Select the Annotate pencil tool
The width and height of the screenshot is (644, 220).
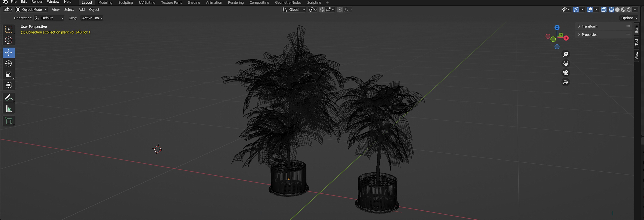click(x=9, y=98)
